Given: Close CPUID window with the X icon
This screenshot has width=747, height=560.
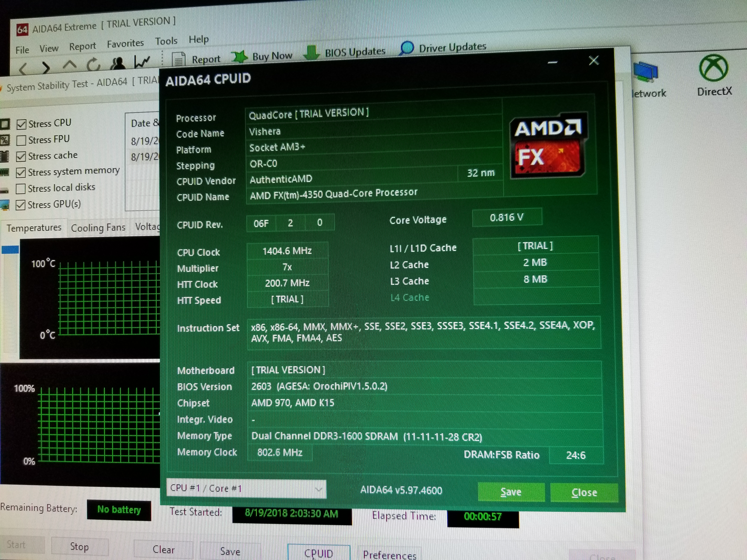Looking at the screenshot, I should (594, 61).
